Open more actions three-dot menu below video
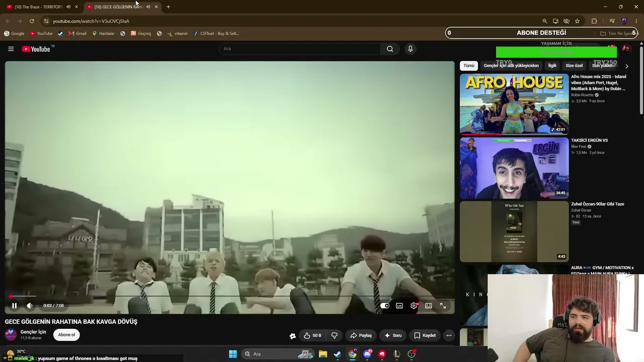This screenshot has height=362, width=644. 449,335
